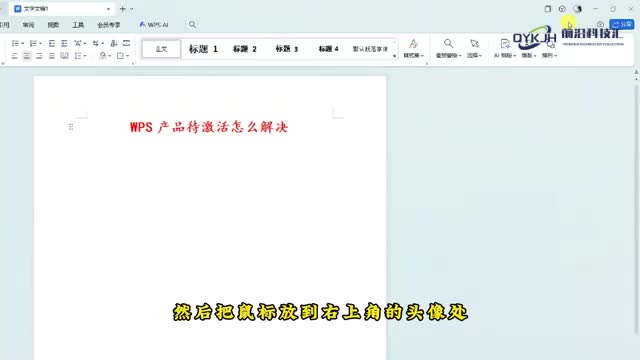Click the window-layout icon in title bar
This screenshot has width=640, height=360.
548,9
